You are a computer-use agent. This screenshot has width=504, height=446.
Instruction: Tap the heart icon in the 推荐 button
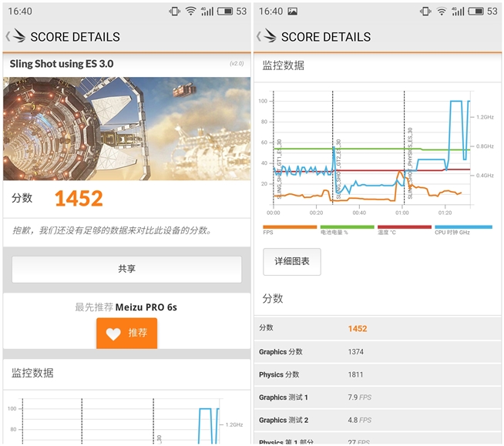point(113,334)
